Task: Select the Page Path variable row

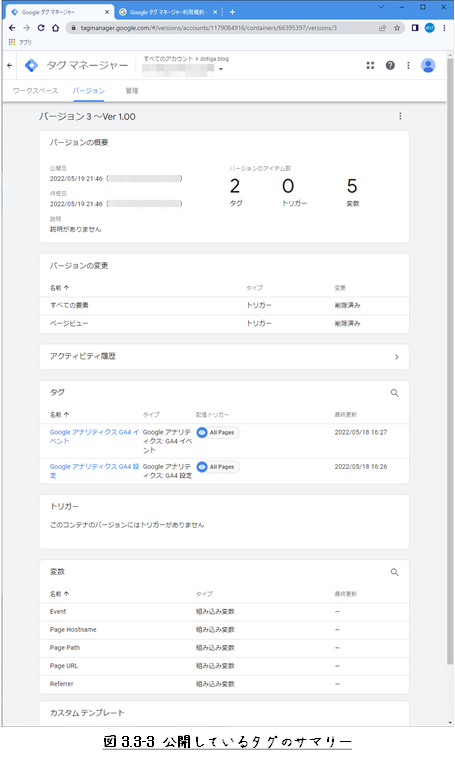Action: 224,648
